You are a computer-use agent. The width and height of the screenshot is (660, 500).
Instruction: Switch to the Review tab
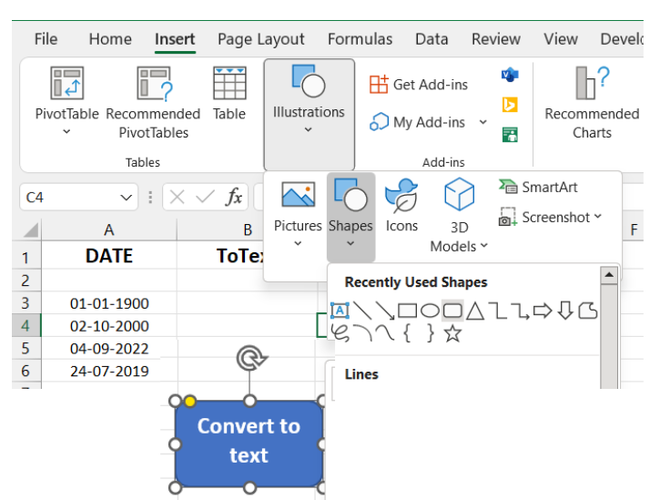496,39
